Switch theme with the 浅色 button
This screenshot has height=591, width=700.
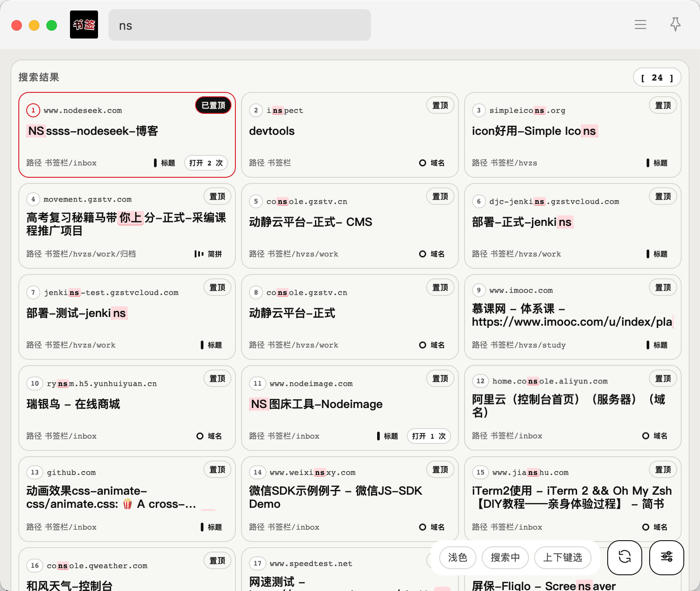[458, 557]
